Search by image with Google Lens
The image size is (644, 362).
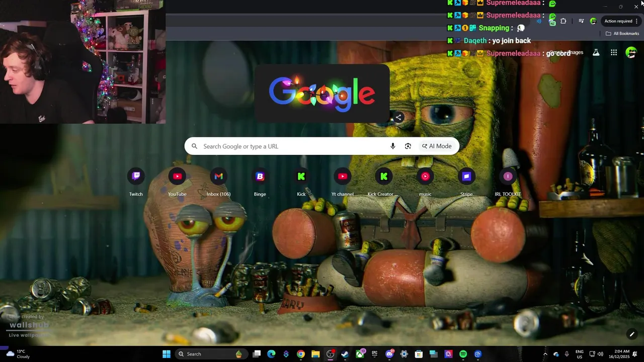click(x=408, y=146)
